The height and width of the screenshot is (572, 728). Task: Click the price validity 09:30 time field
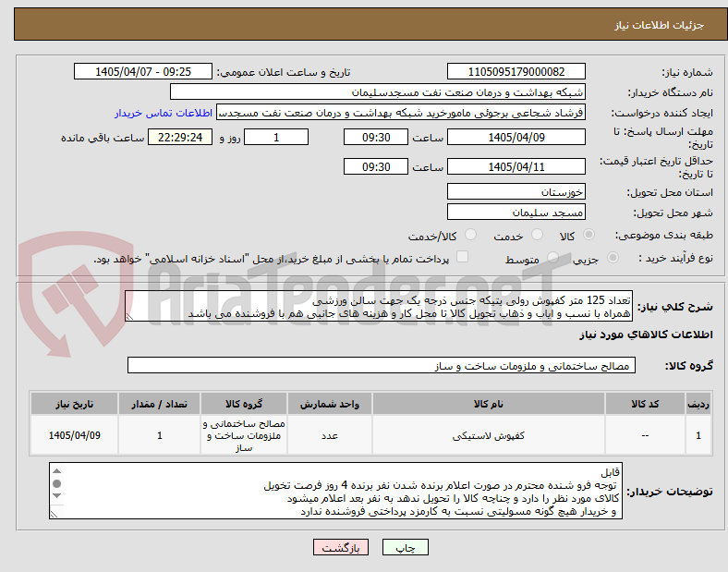(x=376, y=166)
